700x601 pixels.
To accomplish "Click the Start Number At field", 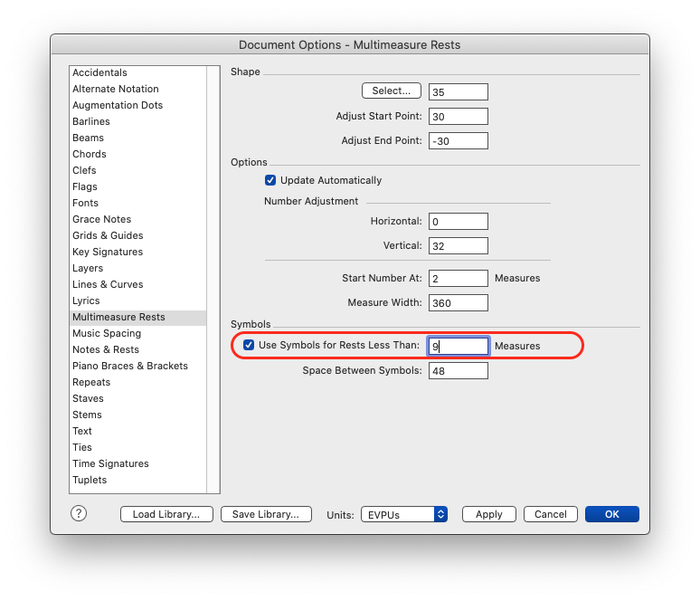I will click(x=458, y=278).
